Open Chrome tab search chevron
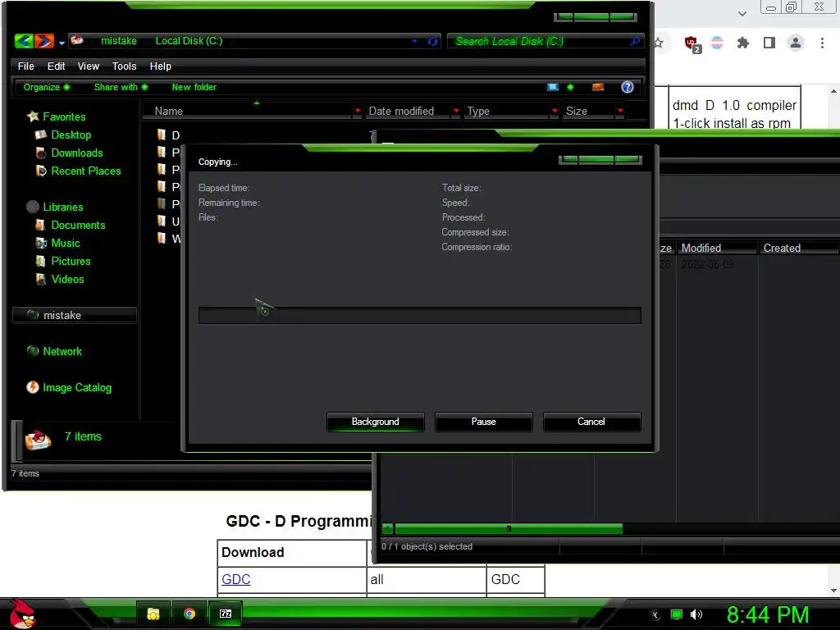The width and height of the screenshot is (840, 630). (x=742, y=14)
